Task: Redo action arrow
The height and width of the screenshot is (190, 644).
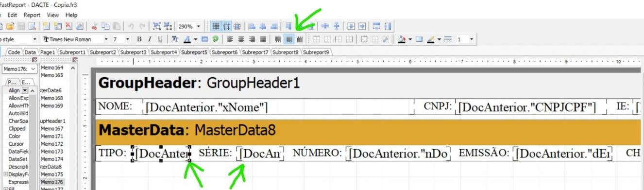Action: coord(142,26)
